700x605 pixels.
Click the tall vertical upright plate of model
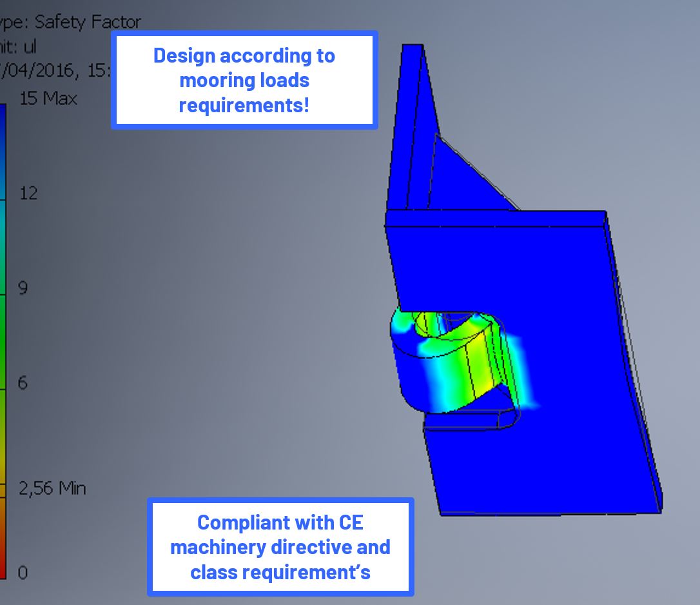pos(406,129)
